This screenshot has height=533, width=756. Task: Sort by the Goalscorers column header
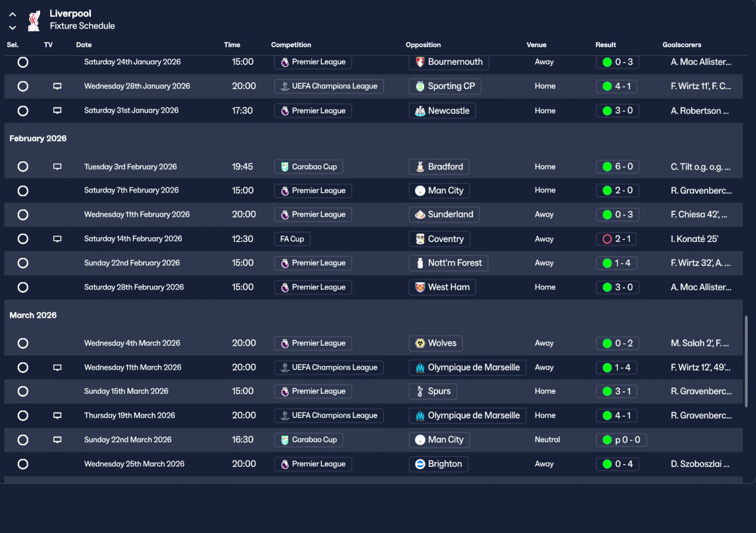682,45
